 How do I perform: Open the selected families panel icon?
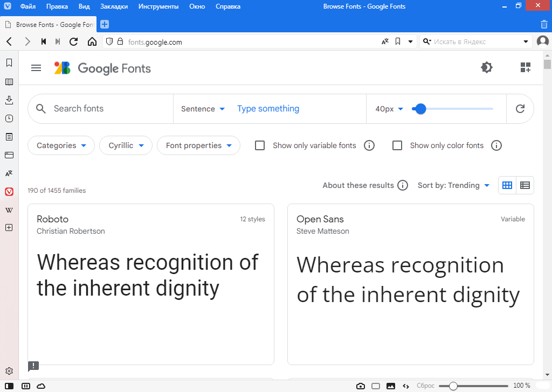click(525, 67)
